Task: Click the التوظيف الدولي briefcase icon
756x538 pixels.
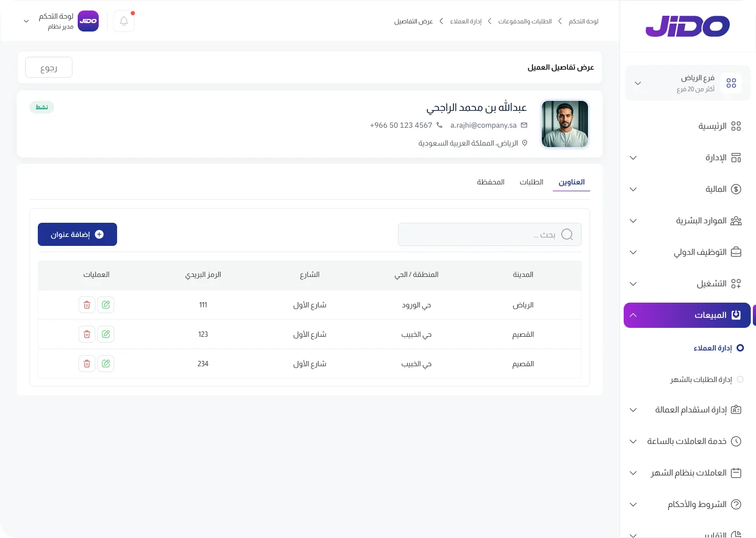Action: point(736,252)
